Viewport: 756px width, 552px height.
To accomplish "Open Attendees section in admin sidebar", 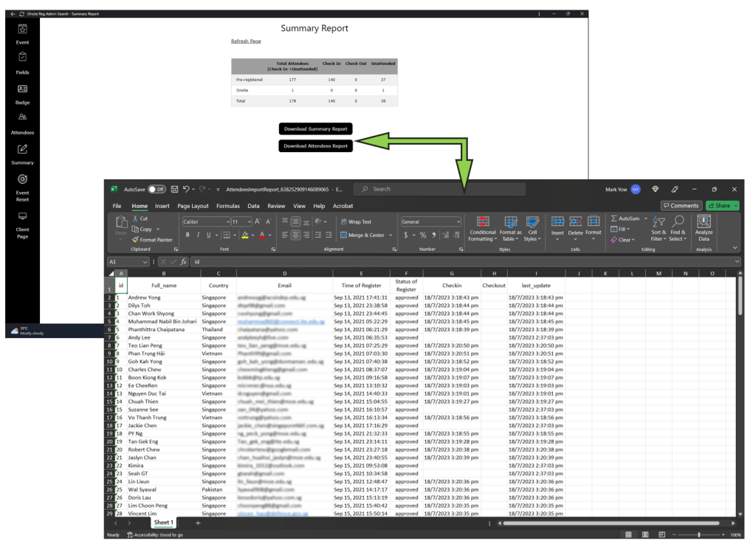I will (x=22, y=124).
